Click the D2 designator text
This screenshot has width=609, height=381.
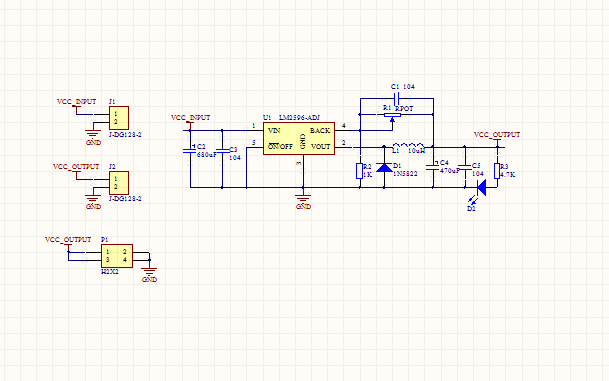coord(471,209)
